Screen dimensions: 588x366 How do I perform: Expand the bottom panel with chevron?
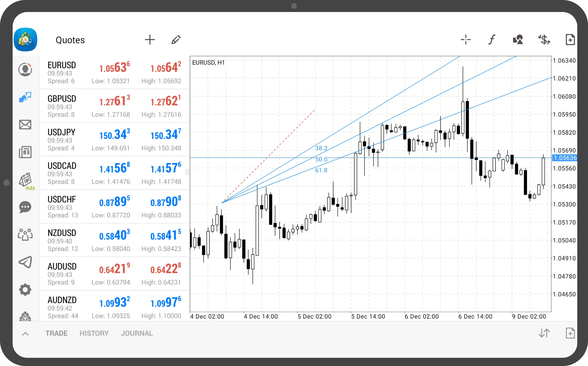tap(26, 334)
